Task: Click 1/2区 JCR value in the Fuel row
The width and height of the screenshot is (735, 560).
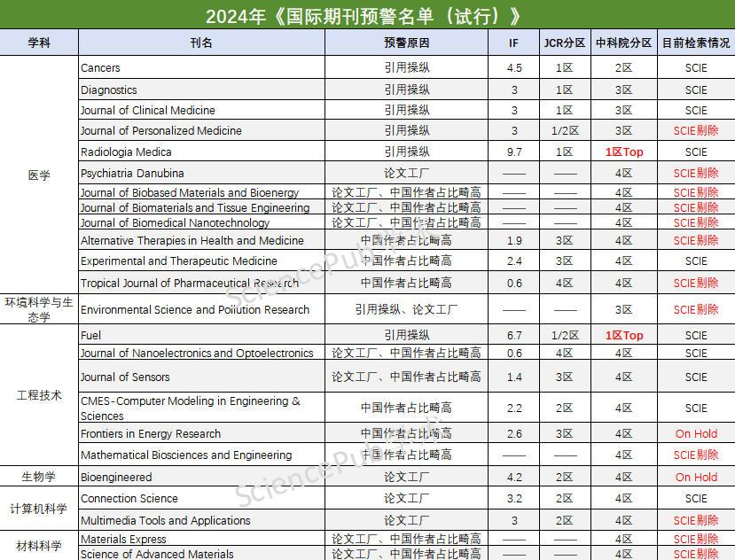Action: [x=565, y=336]
